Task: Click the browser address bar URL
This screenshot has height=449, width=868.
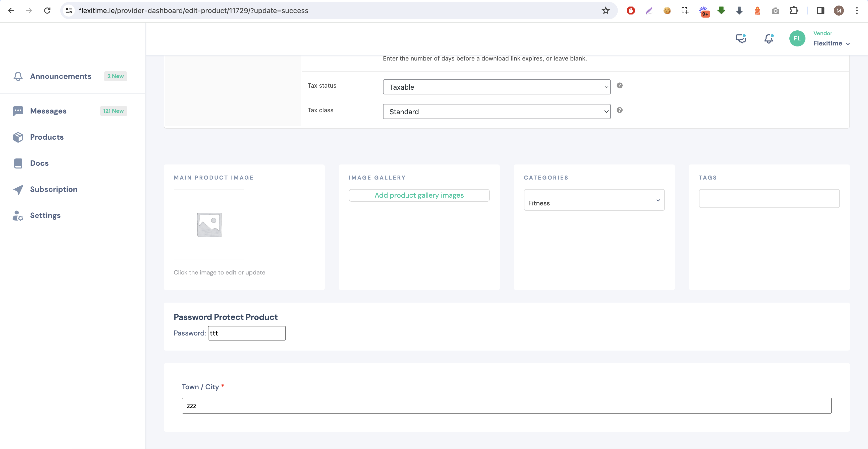Action: pyautogui.click(x=193, y=11)
